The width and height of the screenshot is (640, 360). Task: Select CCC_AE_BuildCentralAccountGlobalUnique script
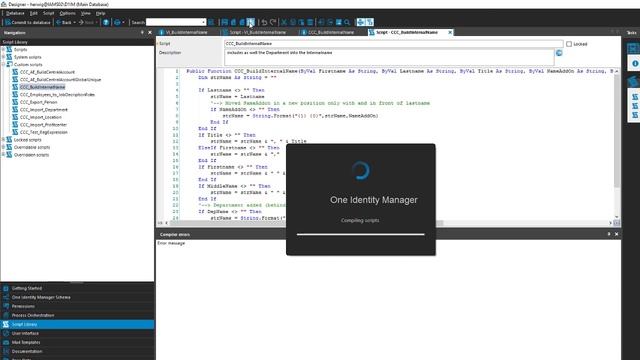(x=60, y=80)
